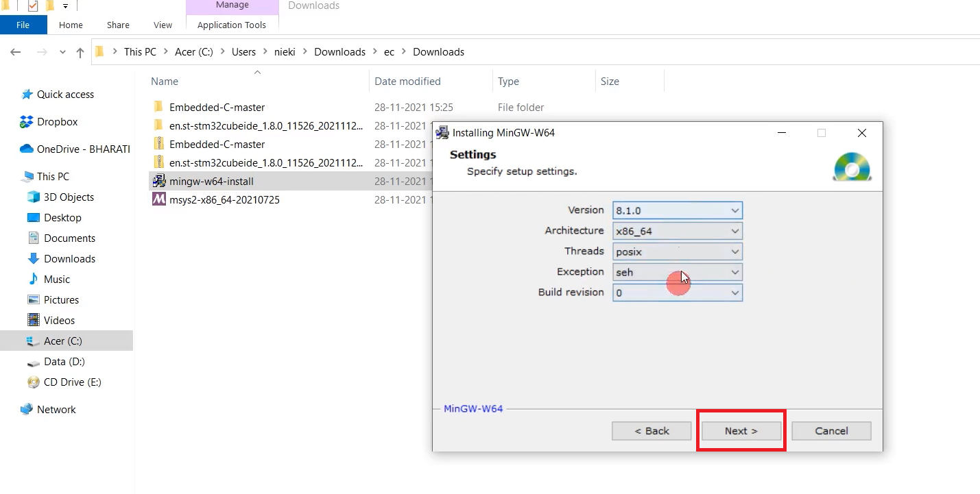Sort files by the Type column
This screenshot has width=980, height=494.
tap(508, 82)
